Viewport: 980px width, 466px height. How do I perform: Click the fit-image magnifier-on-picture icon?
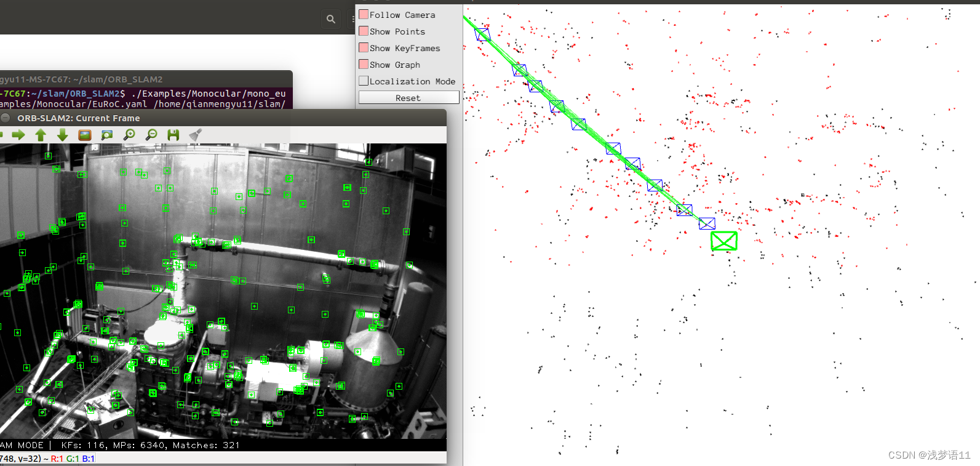pyautogui.click(x=107, y=135)
